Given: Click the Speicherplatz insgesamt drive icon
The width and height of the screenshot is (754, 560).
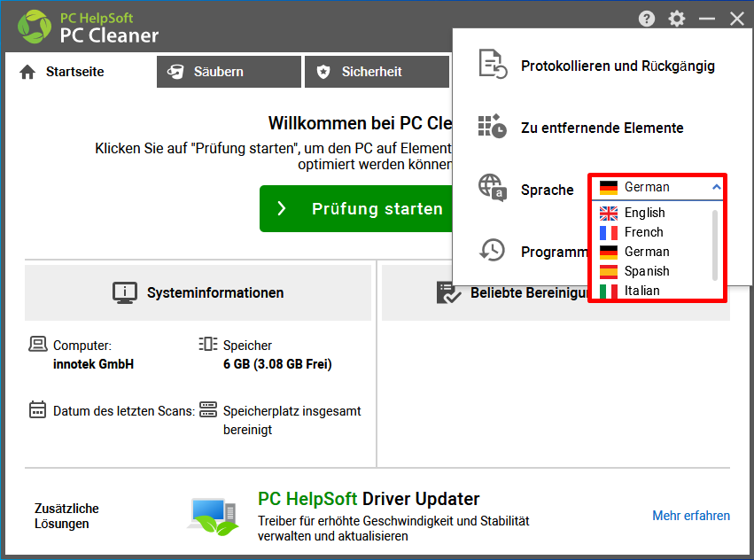Looking at the screenshot, I should pyautogui.click(x=208, y=409).
